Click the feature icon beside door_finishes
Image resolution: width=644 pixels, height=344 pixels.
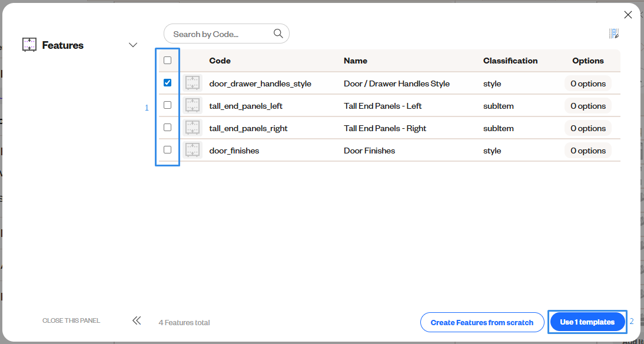[192, 150]
